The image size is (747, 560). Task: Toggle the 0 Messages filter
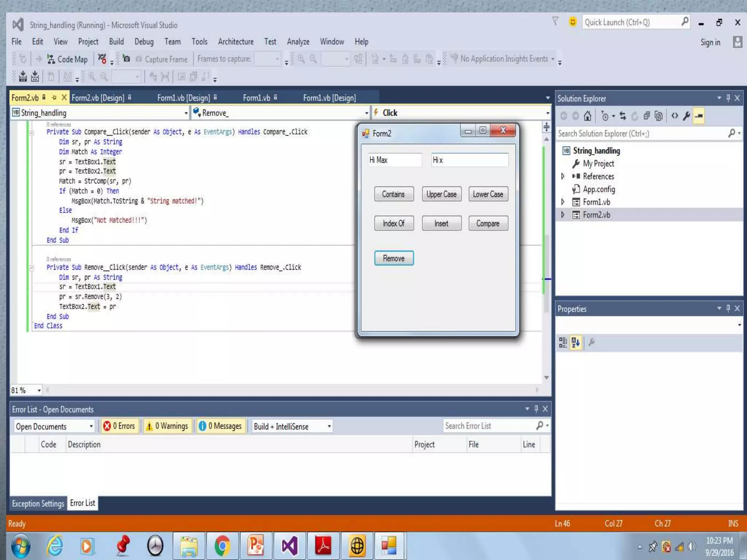[220, 426]
